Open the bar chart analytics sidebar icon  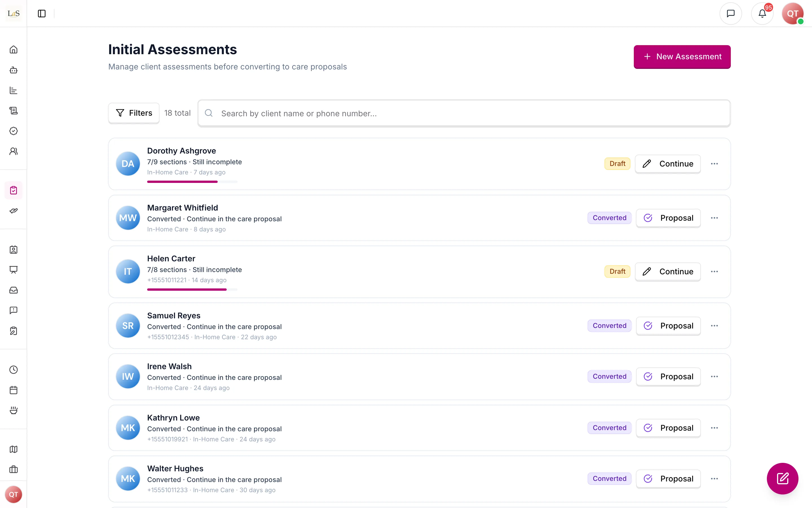coord(14,90)
